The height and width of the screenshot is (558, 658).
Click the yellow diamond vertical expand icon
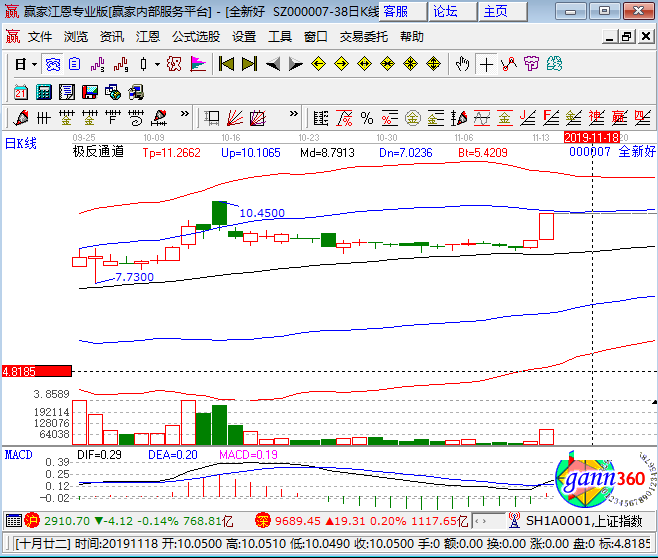click(x=433, y=65)
